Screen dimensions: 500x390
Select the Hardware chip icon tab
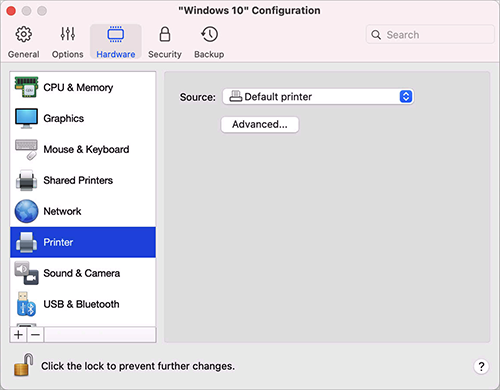(x=116, y=34)
